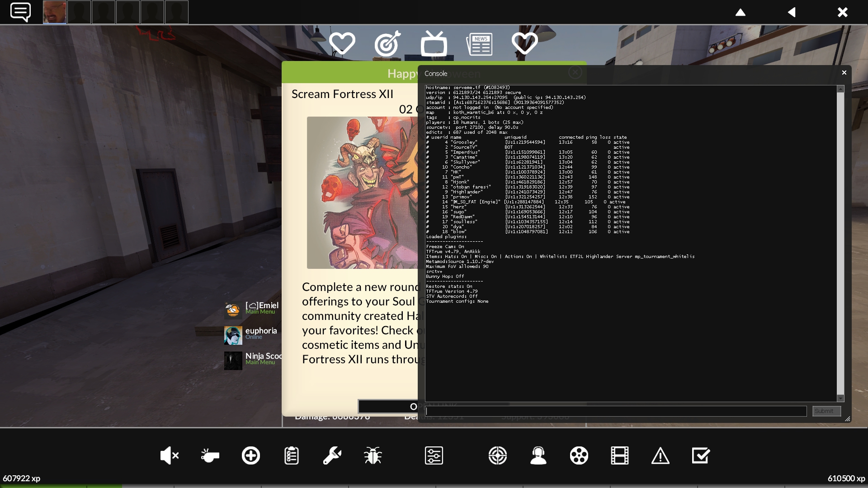Screen dimensions: 868x488
Task: Open the sliders settings icon
Action: coord(434,455)
